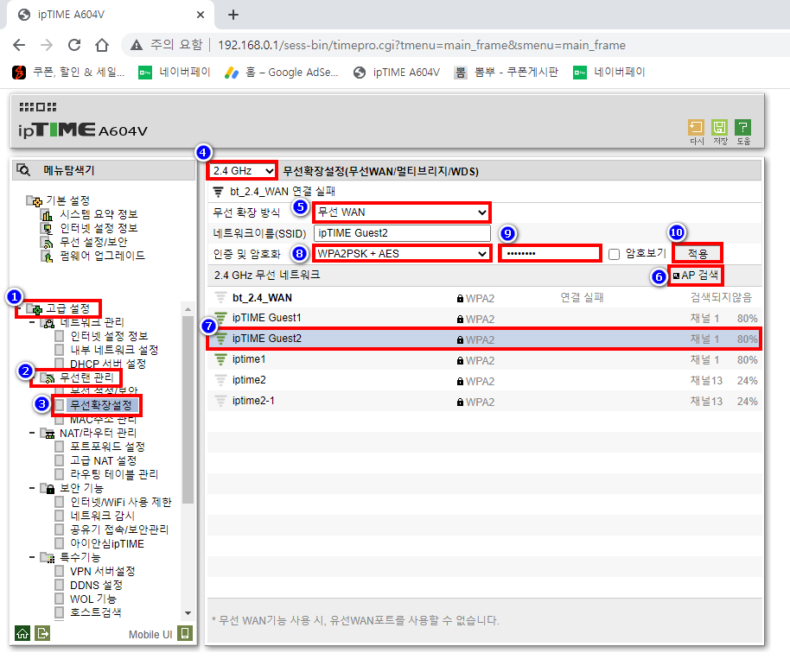The width and height of the screenshot is (790, 672).
Task: Open the 2.4 GHz band dropdown
Action: pos(242,171)
